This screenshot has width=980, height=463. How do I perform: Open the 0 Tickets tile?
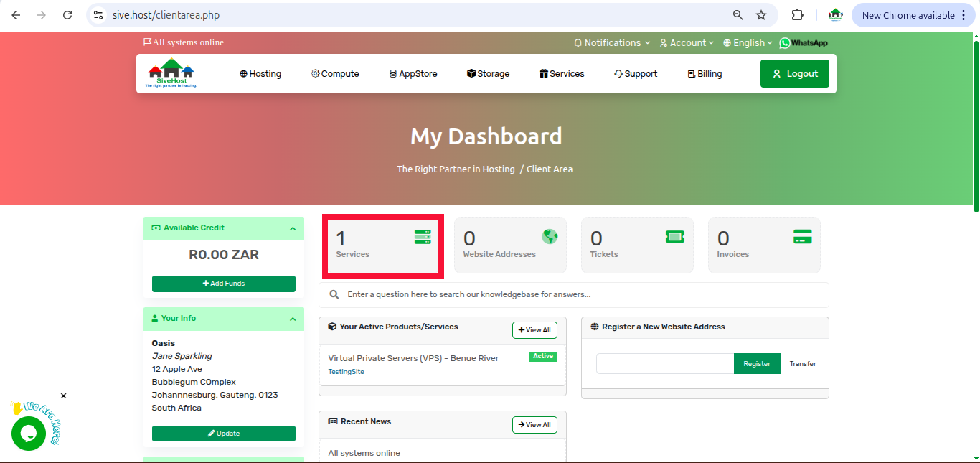[x=637, y=245]
